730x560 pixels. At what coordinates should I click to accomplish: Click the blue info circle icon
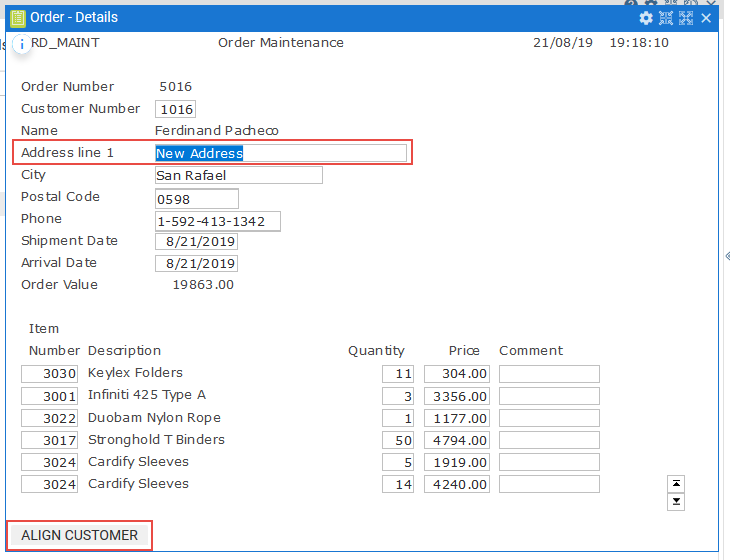21,45
